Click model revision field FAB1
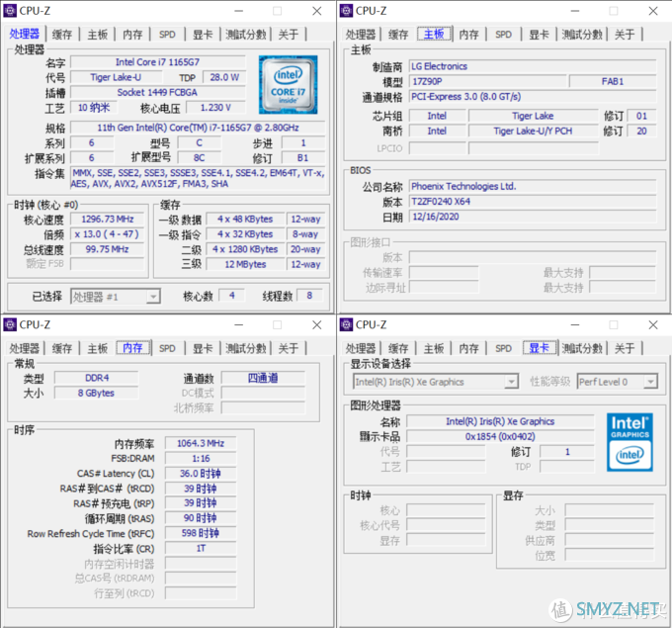The image size is (672, 628). (x=613, y=81)
